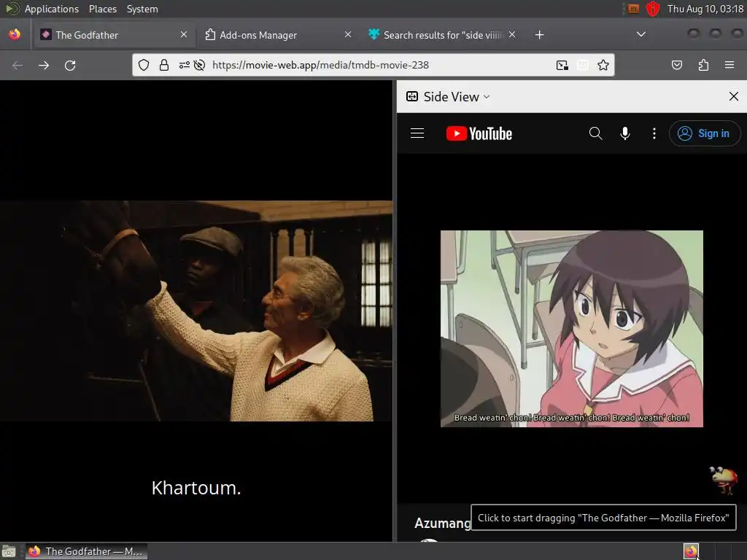This screenshot has width=747, height=560.
Task: Go back to previous page
Action: pos(18,65)
